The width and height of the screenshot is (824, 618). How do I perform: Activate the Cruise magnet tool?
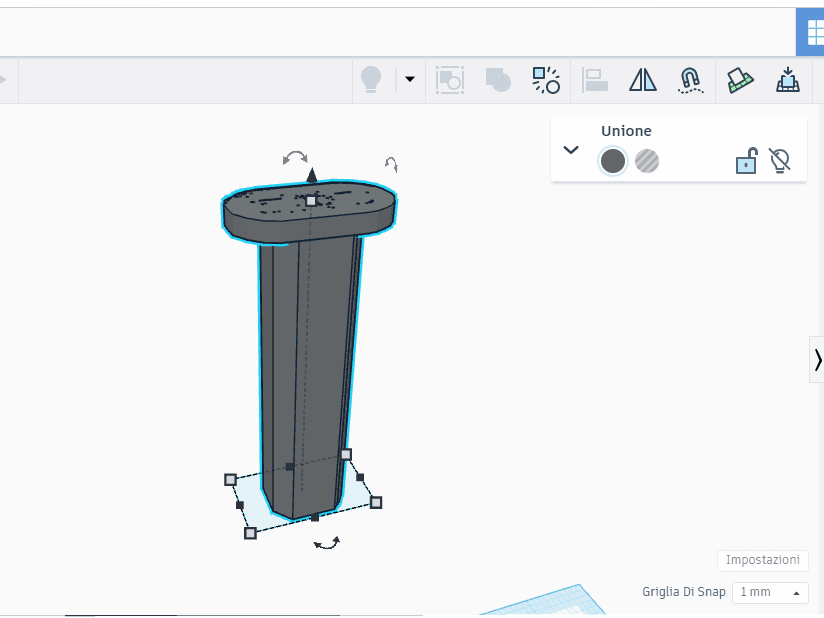pos(691,80)
